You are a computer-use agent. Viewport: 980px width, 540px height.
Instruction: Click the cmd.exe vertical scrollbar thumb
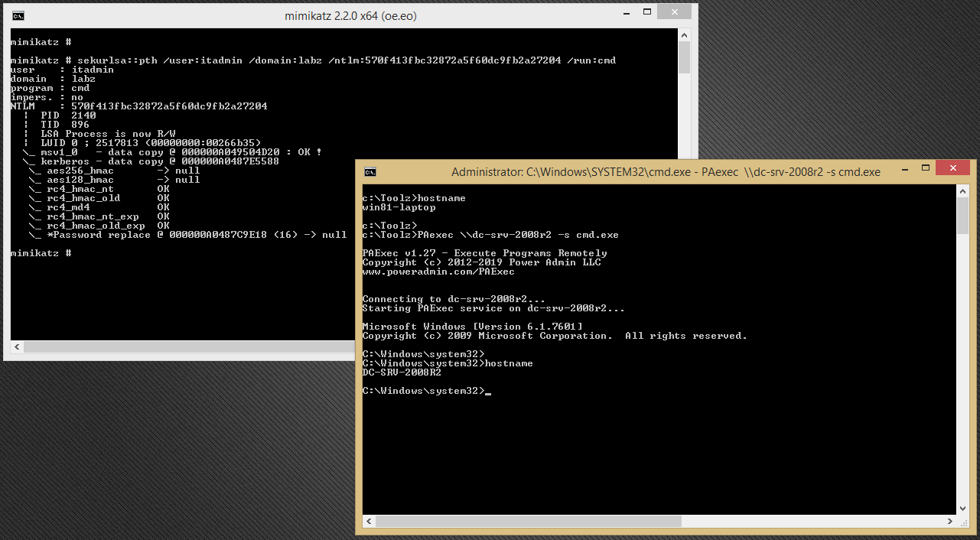[964, 216]
